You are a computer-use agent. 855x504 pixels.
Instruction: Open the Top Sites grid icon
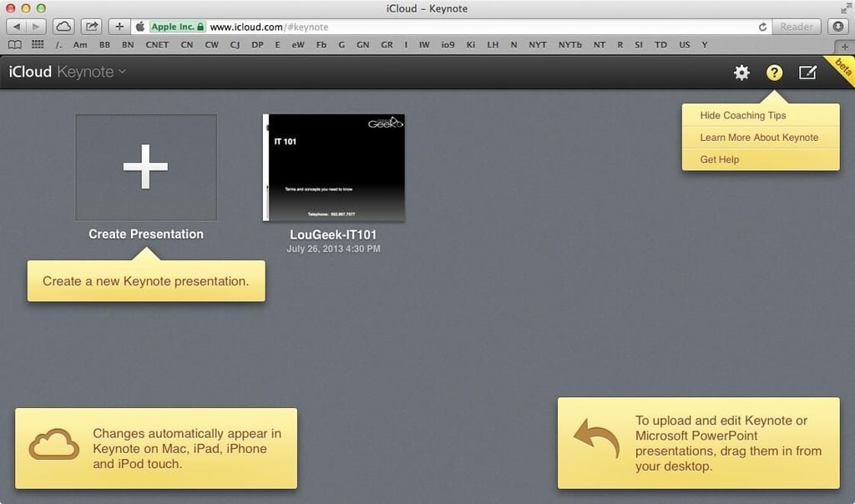coord(38,45)
